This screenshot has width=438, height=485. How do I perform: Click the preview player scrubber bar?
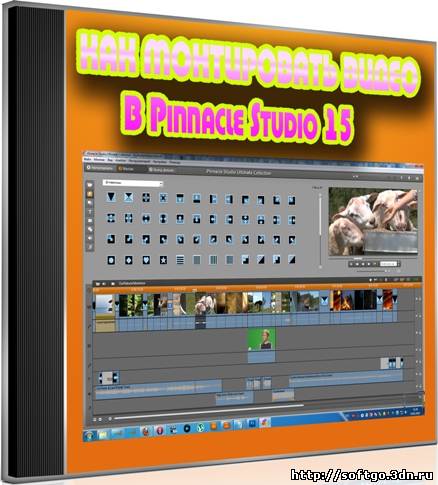click(x=373, y=258)
